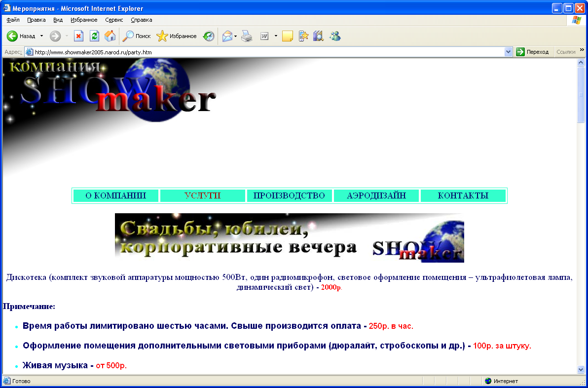Click the Примечание: heading text

tap(29, 307)
